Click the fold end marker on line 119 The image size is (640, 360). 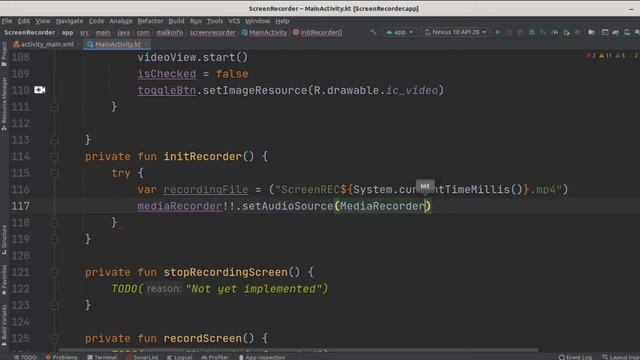pyautogui.click(x=55, y=239)
